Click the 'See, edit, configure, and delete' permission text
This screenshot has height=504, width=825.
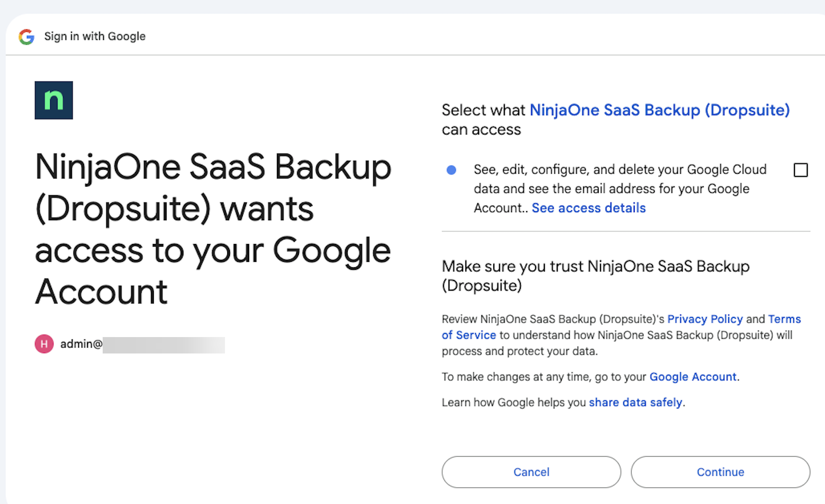(x=620, y=189)
